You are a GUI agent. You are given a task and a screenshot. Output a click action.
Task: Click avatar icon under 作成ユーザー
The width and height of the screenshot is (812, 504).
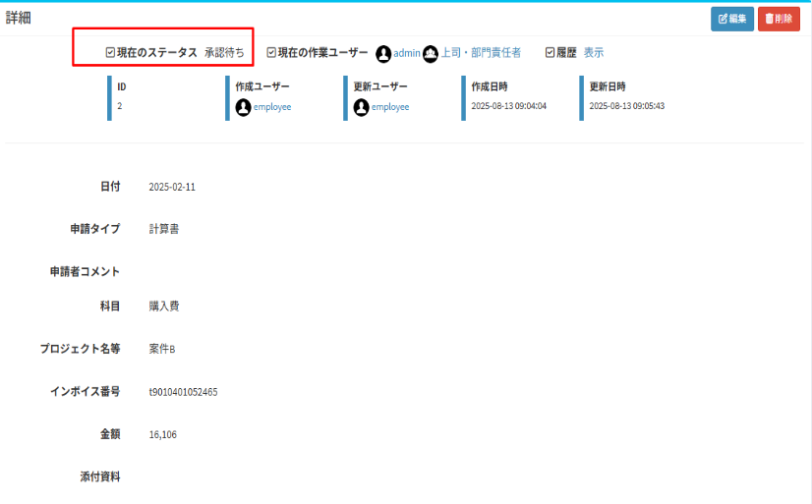point(244,108)
